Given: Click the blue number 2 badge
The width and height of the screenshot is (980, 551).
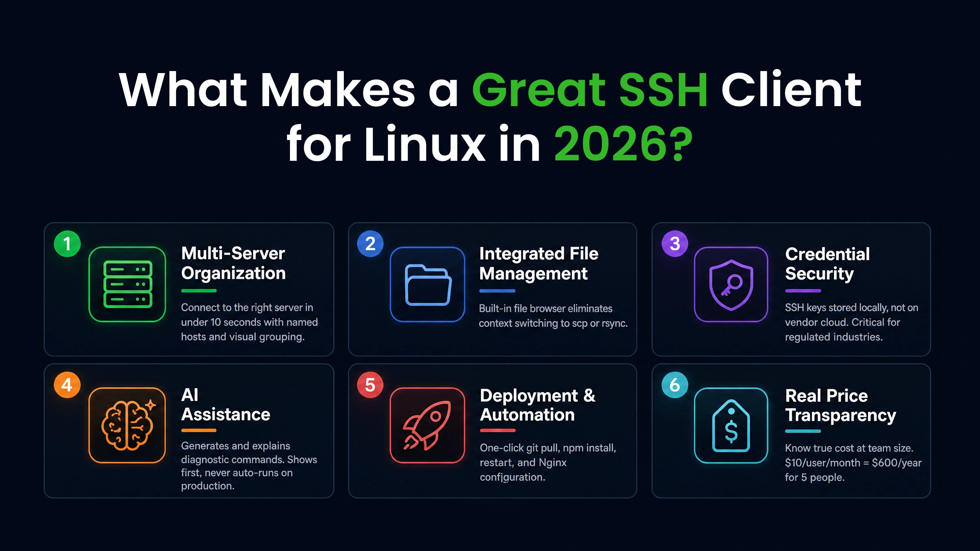Looking at the screenshot, I should [x=370, y=244].
